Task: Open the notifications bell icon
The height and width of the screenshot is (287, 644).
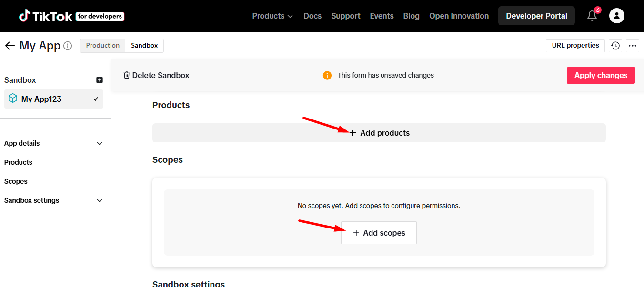Action: (592, 16)
